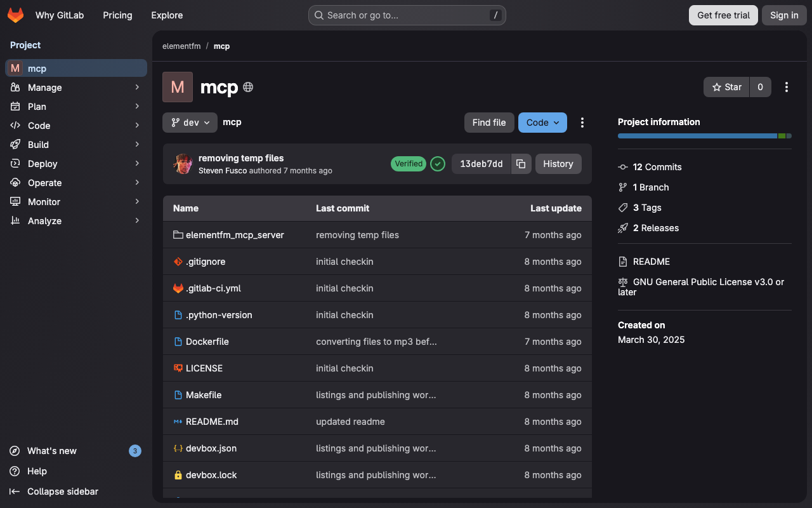This screenshot has width=812, height=508.
Task: Open project actions kebab menu beside Star
Action: click(787, 87)
